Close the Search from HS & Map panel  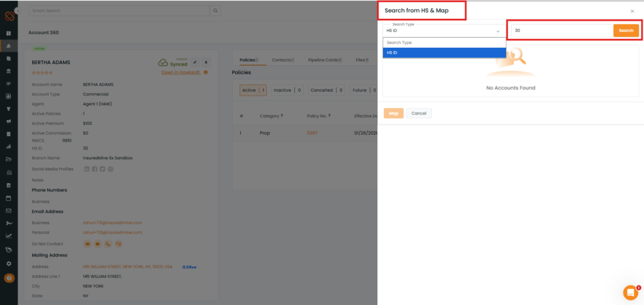[x=632, y=11]
